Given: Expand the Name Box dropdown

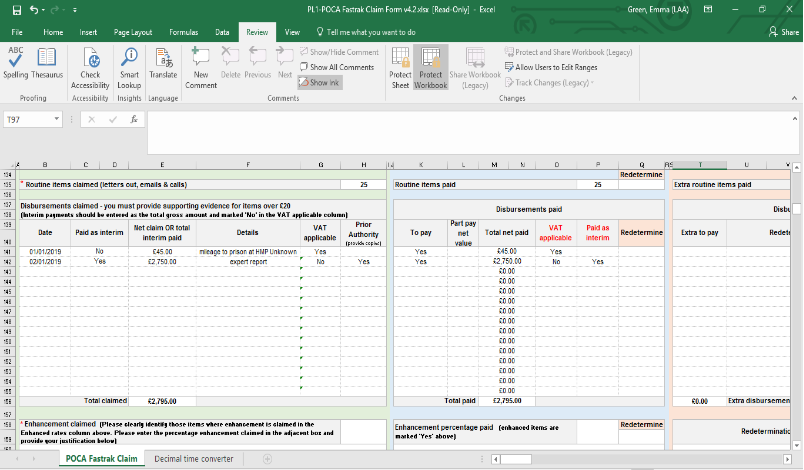Looking at the screenshot, I should click(59, 120).
